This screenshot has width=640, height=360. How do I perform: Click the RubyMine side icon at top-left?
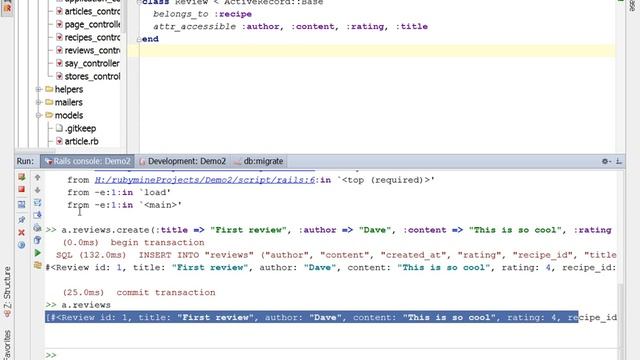coord(7,7)
